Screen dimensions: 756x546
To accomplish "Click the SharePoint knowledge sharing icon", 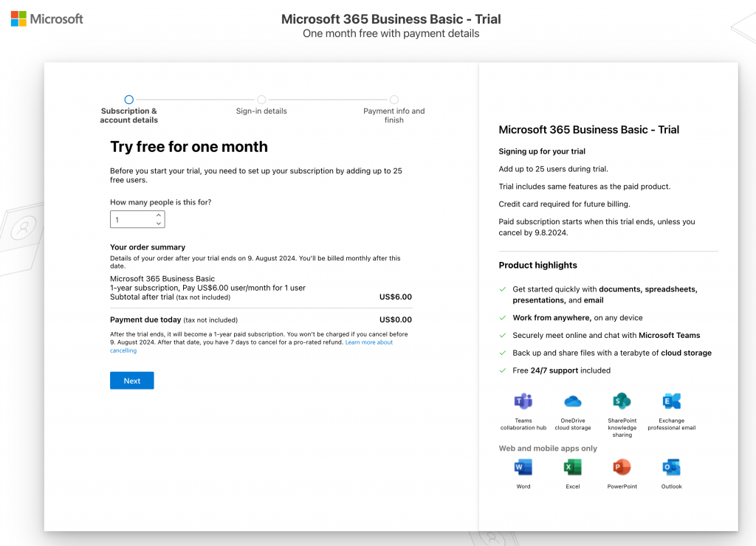I will pos(622,401).
